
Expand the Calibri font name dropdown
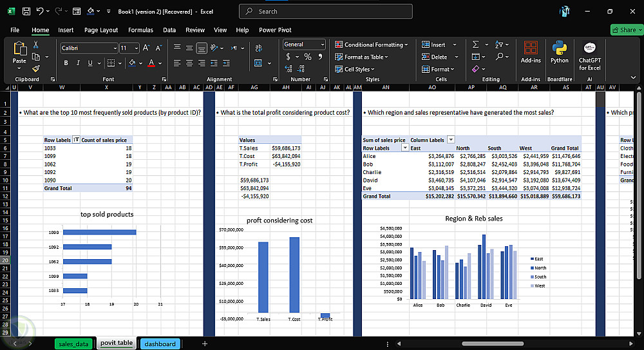coord(115,48)
